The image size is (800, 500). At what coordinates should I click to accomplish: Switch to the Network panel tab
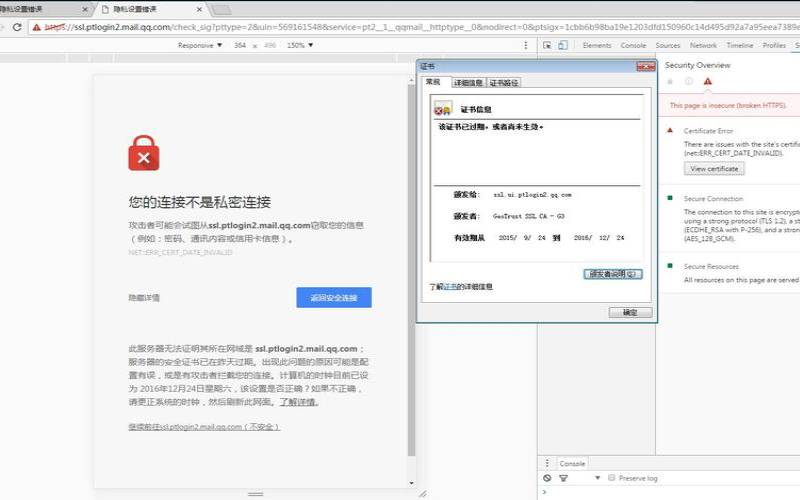click(703, 45)
